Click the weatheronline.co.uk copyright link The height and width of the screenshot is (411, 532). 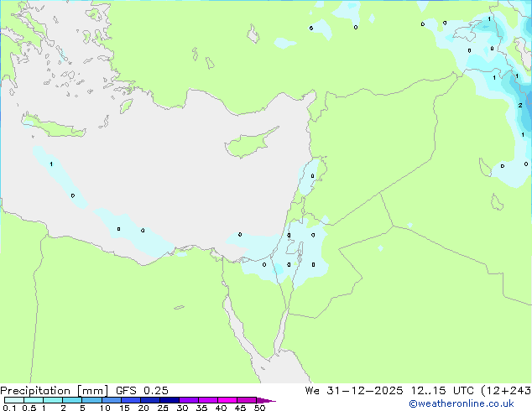461,403
